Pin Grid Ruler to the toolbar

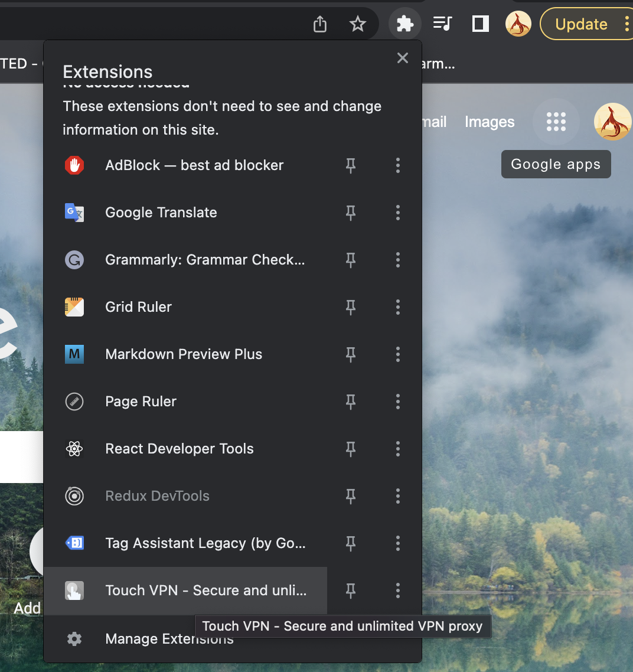click(x=351, y=307)
